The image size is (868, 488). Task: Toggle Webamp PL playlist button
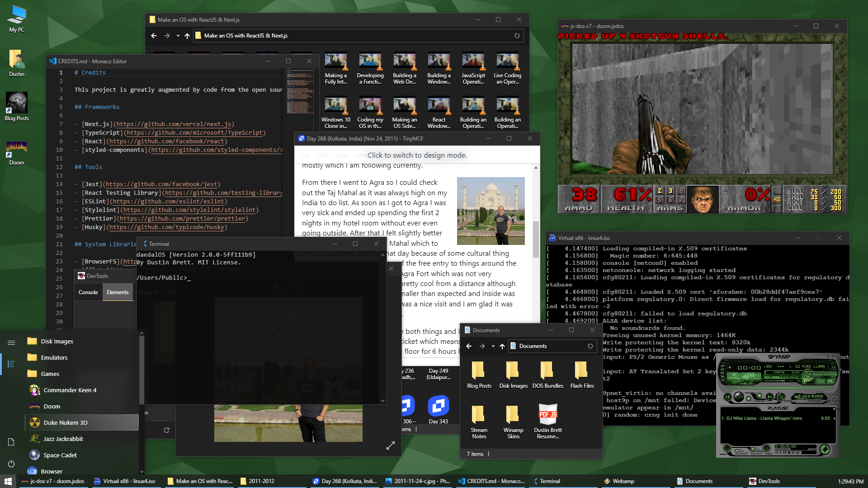[x=830, y=381]
